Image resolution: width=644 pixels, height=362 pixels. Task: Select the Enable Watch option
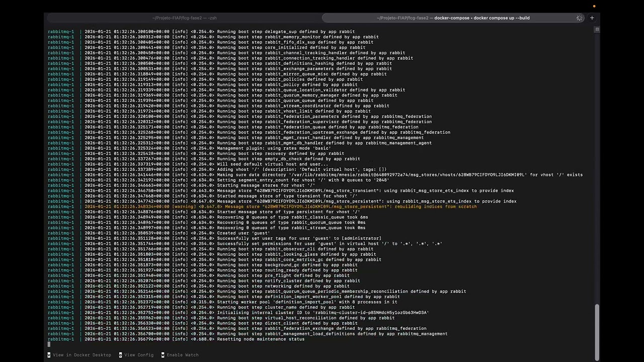(x=183, y=355)
